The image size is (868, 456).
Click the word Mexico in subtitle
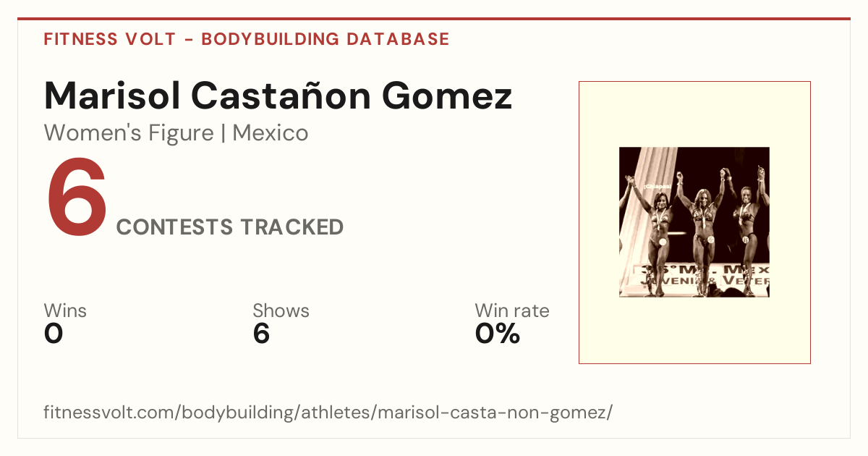pyautogui.click(x=271, y=133)
